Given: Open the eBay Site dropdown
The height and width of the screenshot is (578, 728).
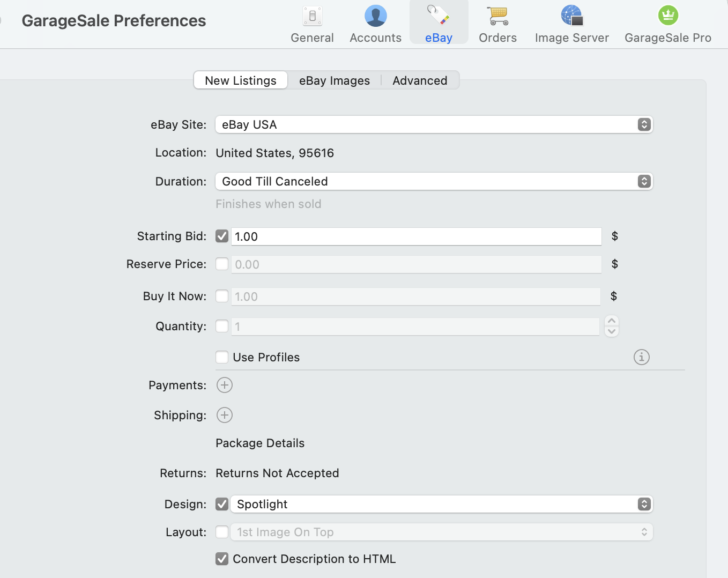Looking at the screenshot, I should (434, 124).
